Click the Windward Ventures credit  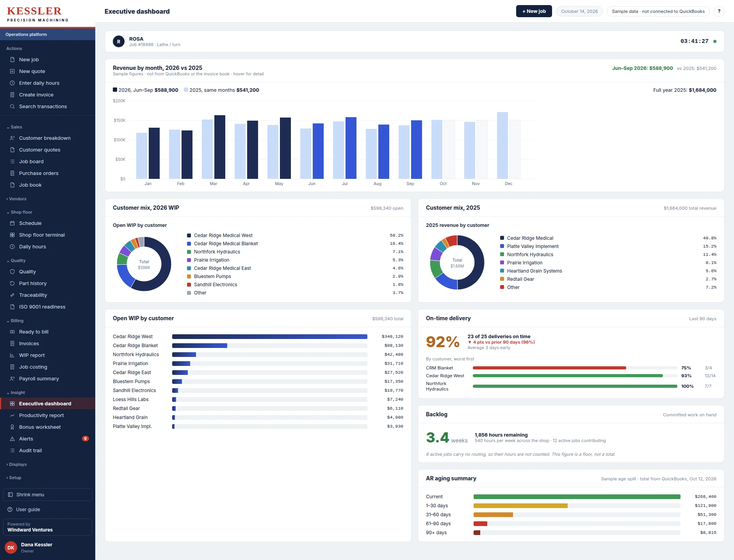(48, 527)
